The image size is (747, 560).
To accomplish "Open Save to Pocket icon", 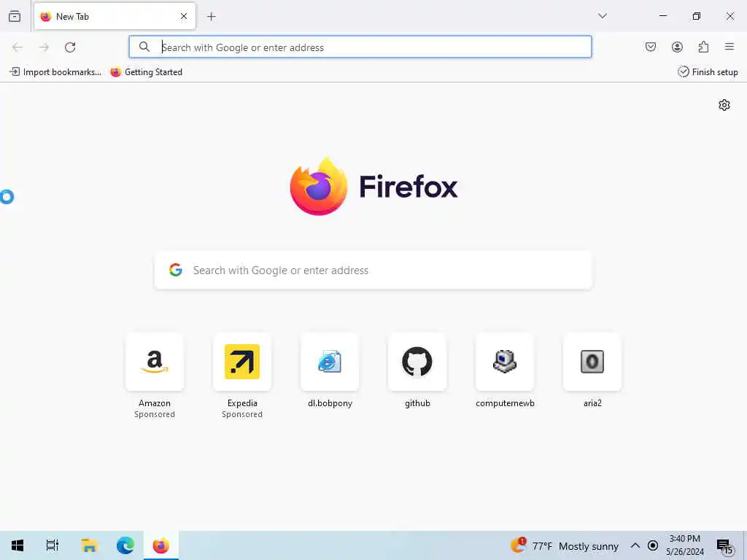I will [651, 47].
